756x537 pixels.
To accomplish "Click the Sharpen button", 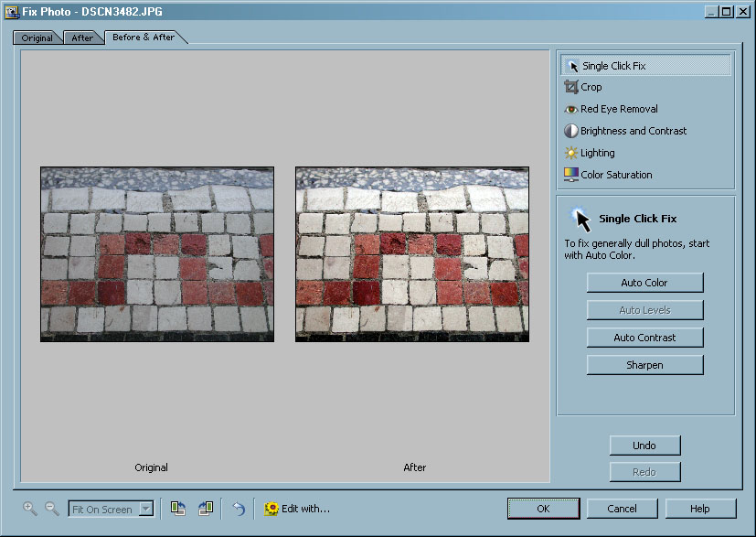I will (644, 365).
